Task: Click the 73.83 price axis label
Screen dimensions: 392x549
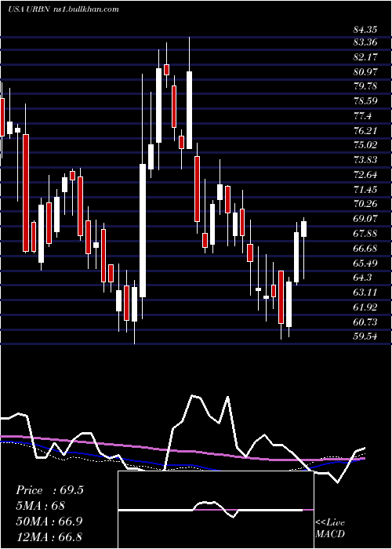Action: click(365, 160)
